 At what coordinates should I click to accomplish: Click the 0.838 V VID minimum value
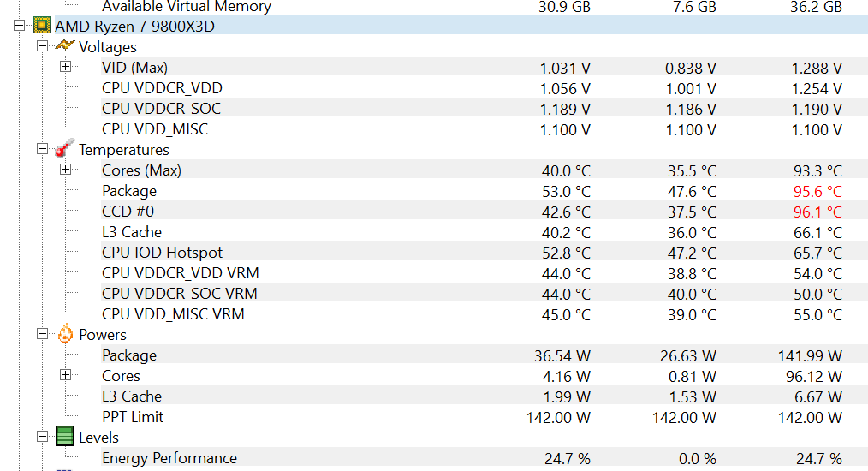(x=691, y=69)
